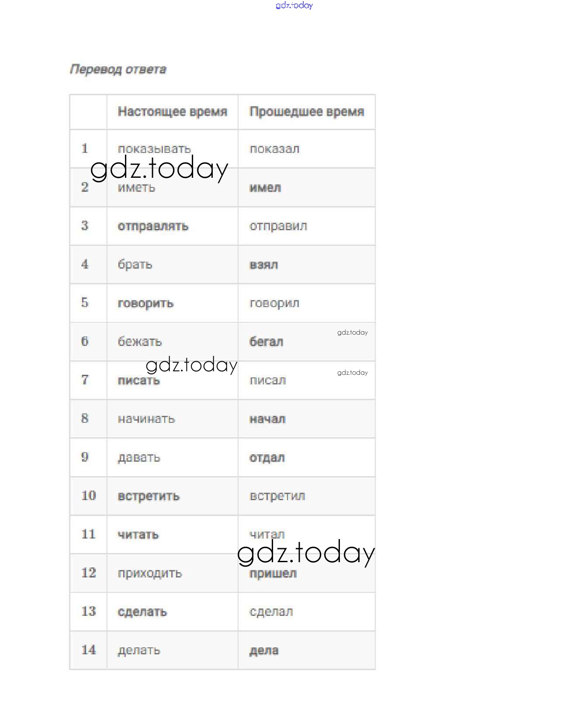The width and height of the screenshot is (588, 719).
Task: Click the bold word 'начал'
Action: click(267, 419)
